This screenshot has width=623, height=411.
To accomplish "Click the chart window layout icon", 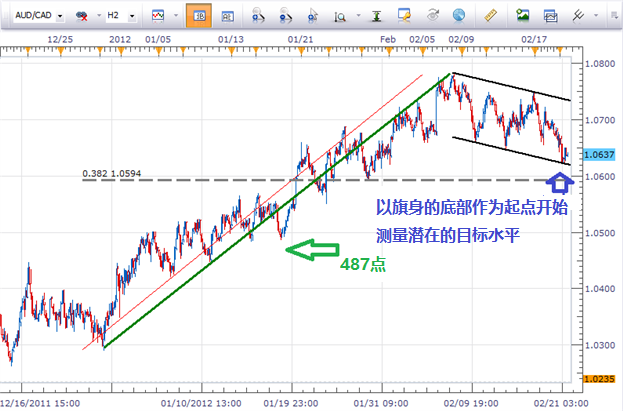I will [550, 17].
